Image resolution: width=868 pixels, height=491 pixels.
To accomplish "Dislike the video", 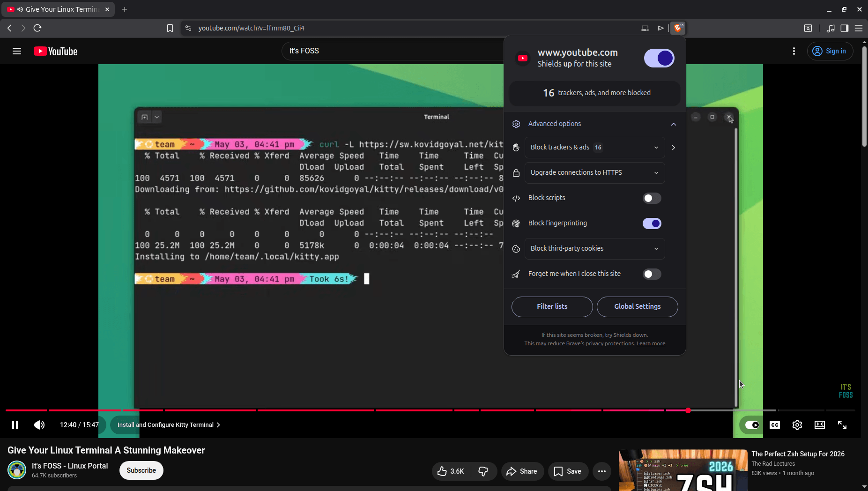I will pos(483,471).
